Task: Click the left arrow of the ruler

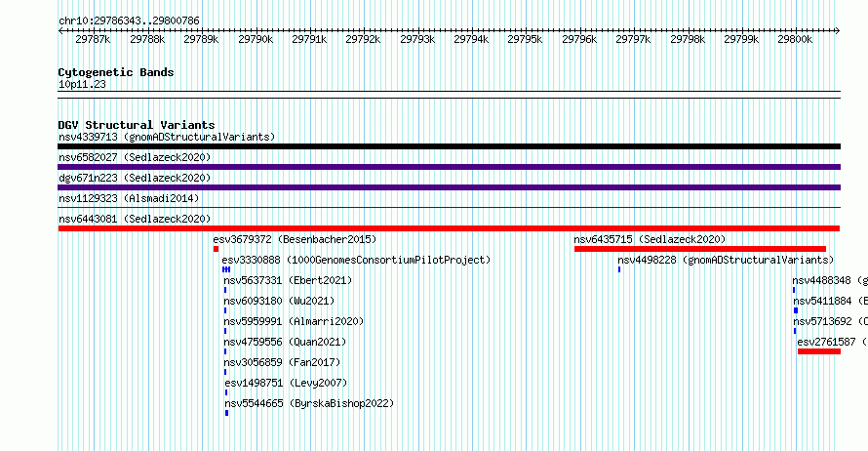Action: (x=60, y=30)
